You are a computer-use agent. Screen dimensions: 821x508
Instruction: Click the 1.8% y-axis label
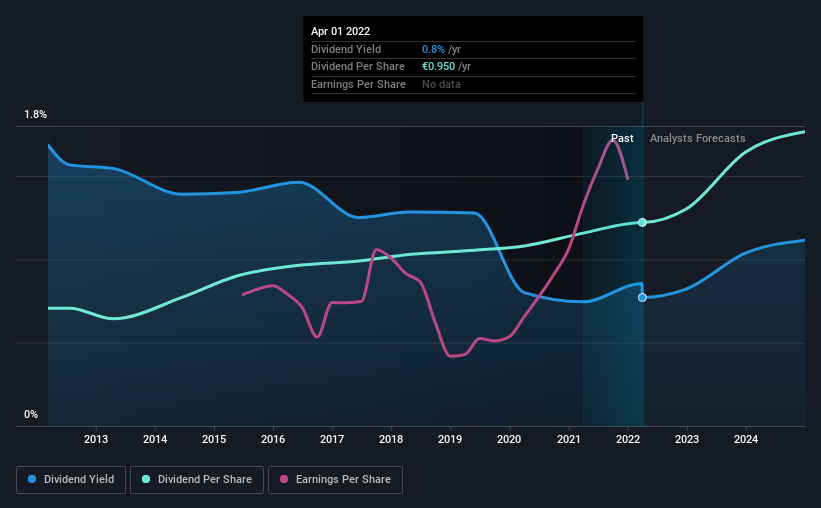(36, 115)
